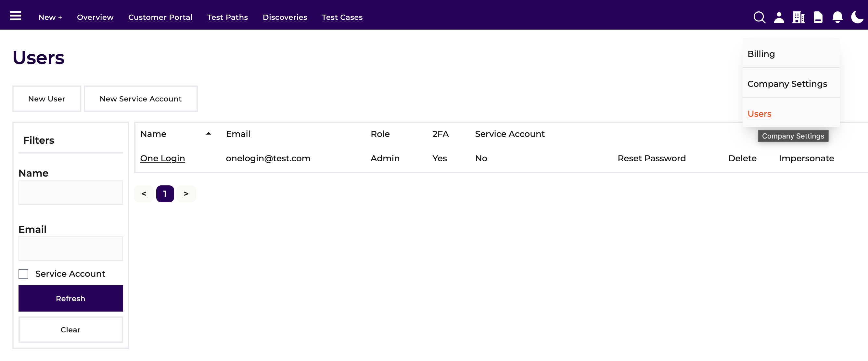Open the notifications bell icon
Screen dimensions: 868x361
tap(838, 17)
